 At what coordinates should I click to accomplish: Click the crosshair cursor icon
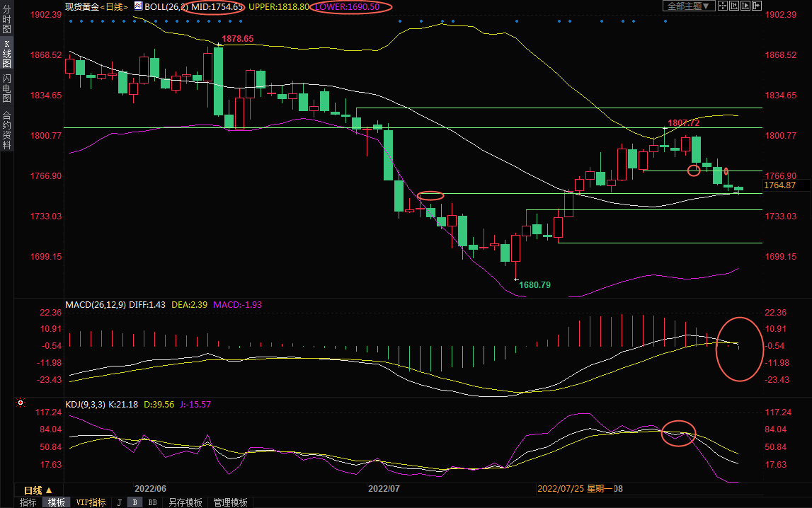(723, 6)
